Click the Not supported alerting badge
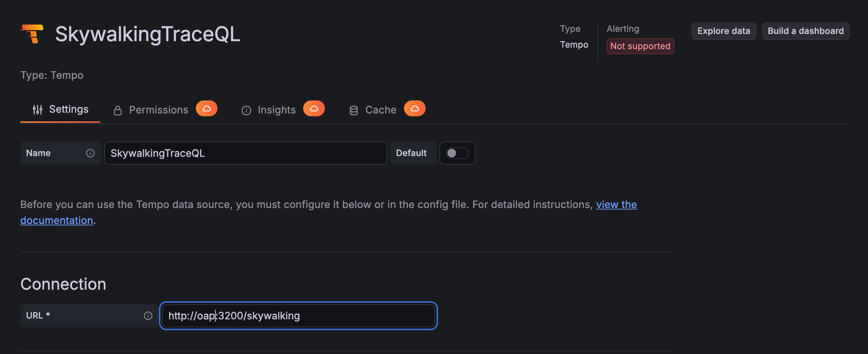The image size is (868, 354). (640, 46)
